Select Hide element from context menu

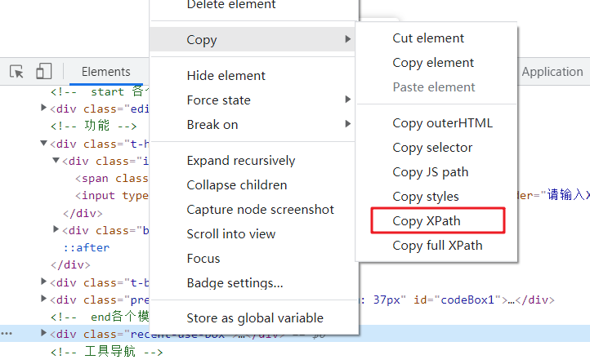coord(226,76)
